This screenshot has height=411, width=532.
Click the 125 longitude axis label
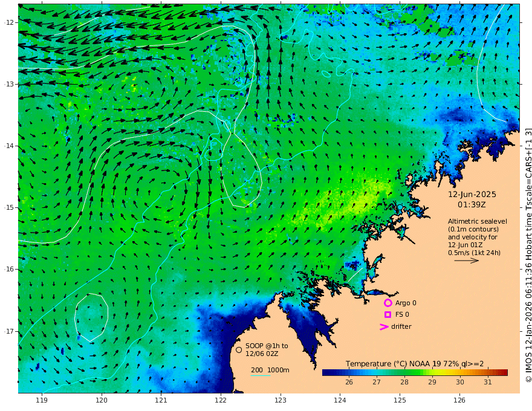400,400
